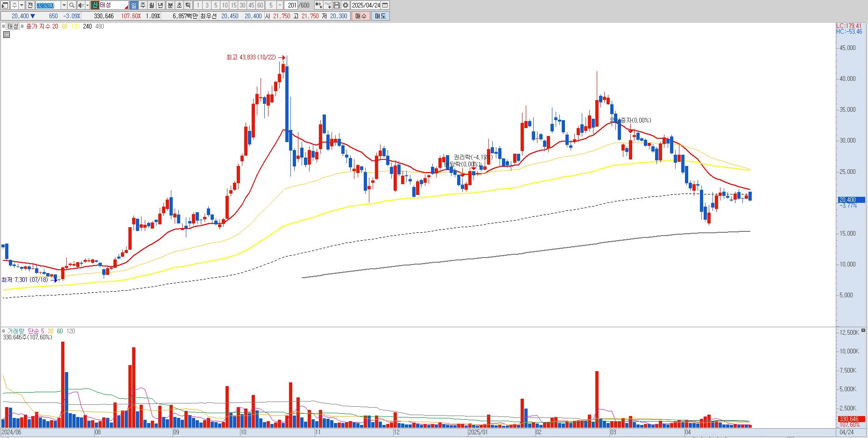Click the add chart indicator icon
This screenshot has height=438, width=868.
click(x=318, y=5)
